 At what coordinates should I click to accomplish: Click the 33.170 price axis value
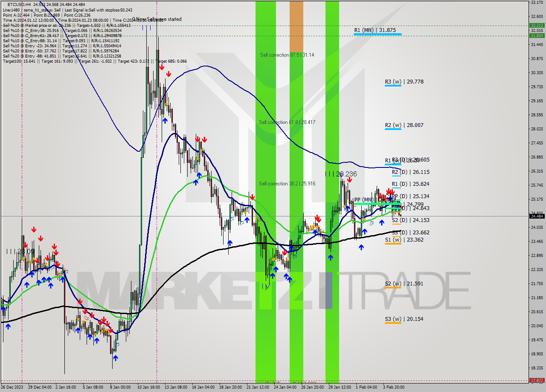(x=536, y=2)
